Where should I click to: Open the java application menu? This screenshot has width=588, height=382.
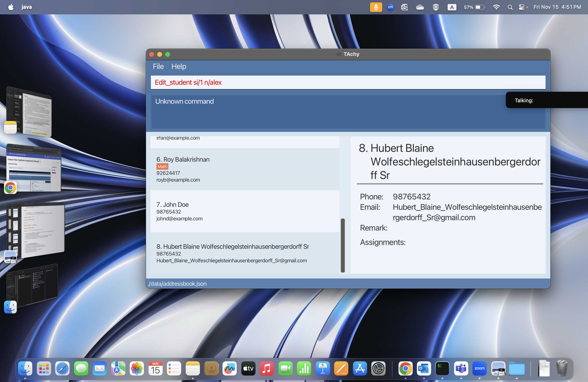(x=26, y=7)
